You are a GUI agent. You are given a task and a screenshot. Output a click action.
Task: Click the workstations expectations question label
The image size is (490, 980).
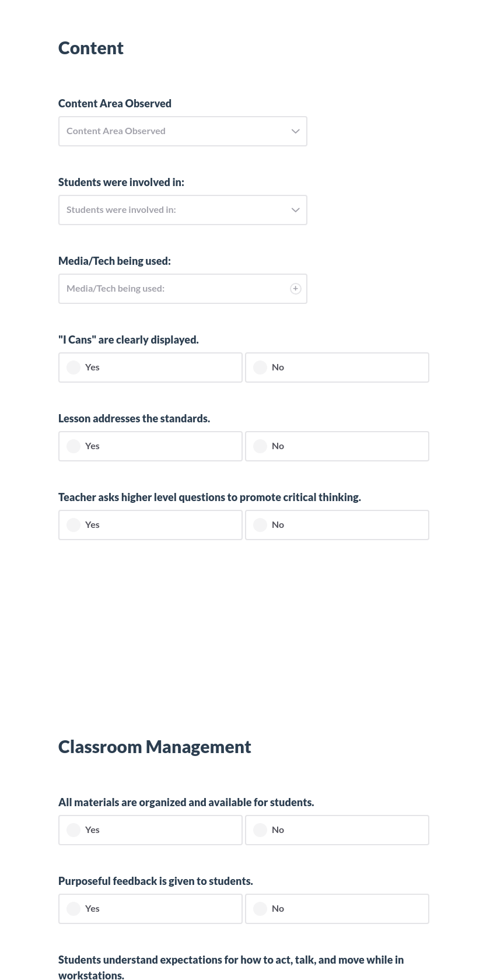tap(231, 965)
